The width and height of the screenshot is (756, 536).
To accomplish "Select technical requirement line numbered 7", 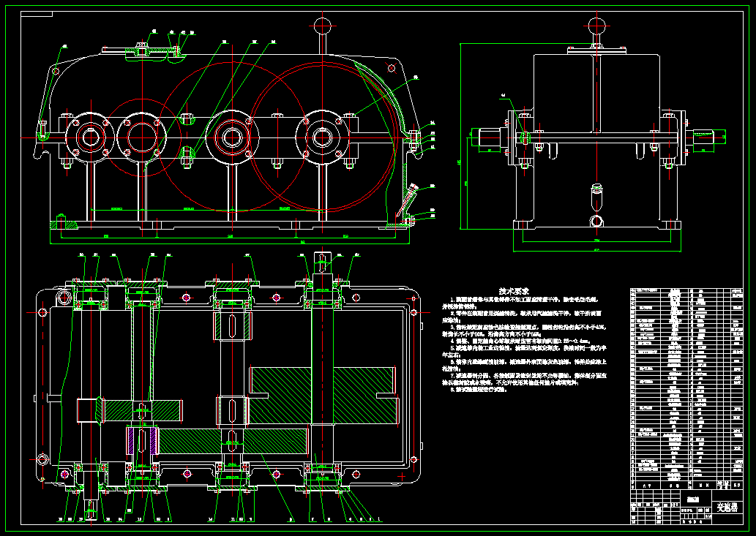I will click(x=525, y=379).
